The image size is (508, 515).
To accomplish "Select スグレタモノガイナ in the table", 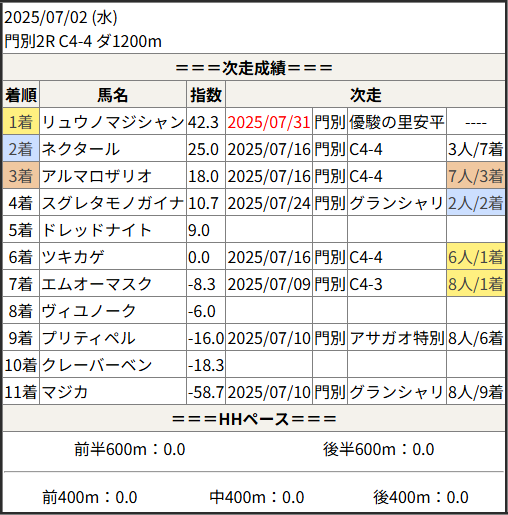I will [113, 203].
